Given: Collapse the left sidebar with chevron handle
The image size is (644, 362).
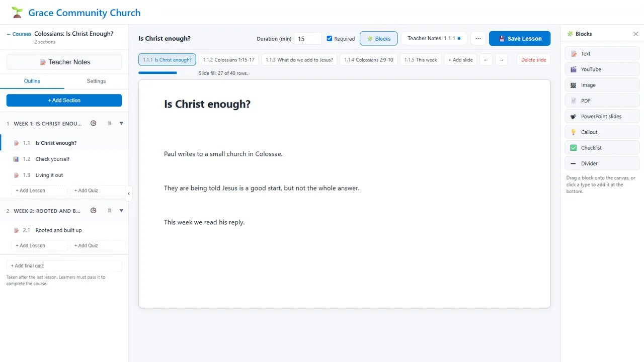Looking at the screenshot, I should coord(129,193).
